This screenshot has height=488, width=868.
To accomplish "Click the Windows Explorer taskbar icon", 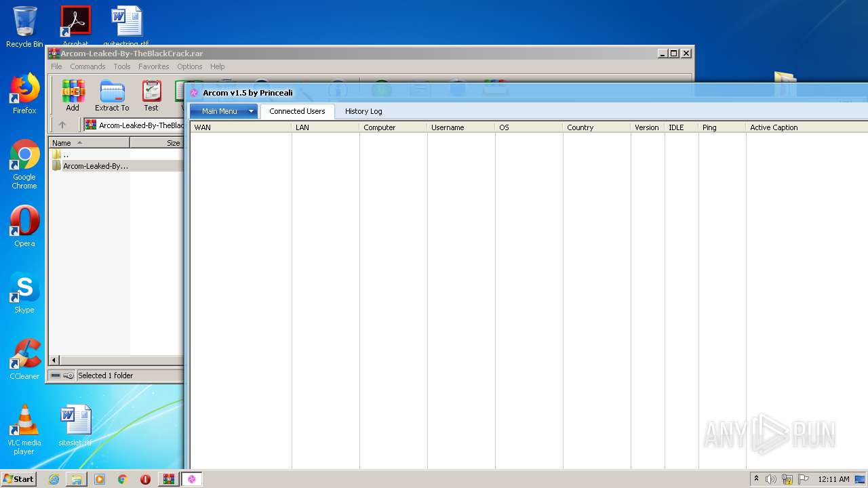I will click(77, 479).
